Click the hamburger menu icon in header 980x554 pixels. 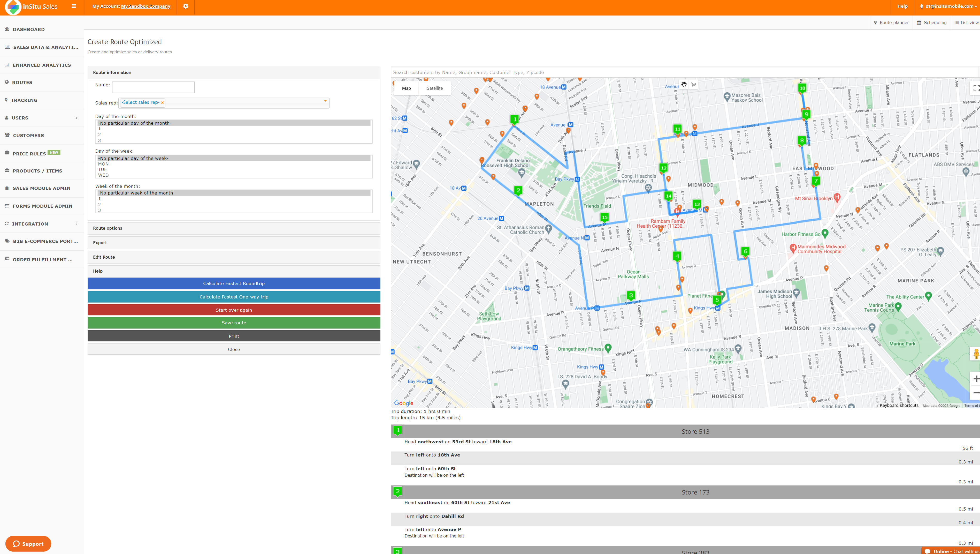[x=74, y=6]
